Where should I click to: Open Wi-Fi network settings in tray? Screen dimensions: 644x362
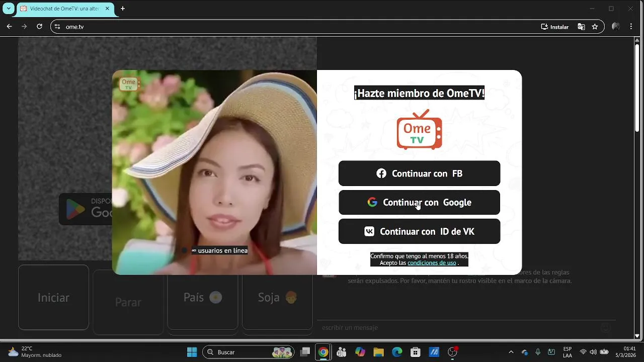click(583, 352)
